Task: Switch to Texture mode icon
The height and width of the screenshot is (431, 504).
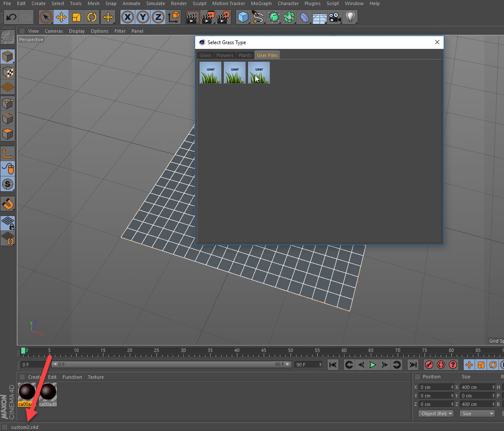Action: (x=8, y=72)
